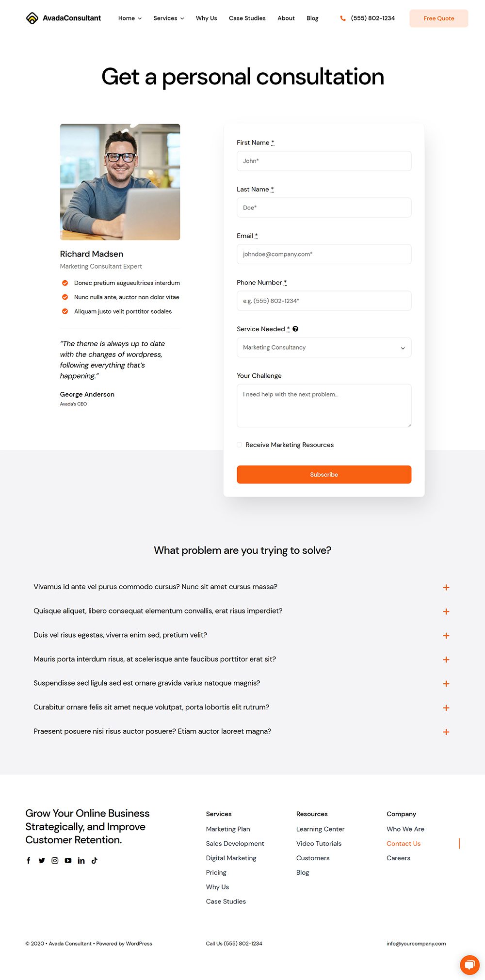
Task: Open the Instagram social icon in footer
Action: coord(55,860)
